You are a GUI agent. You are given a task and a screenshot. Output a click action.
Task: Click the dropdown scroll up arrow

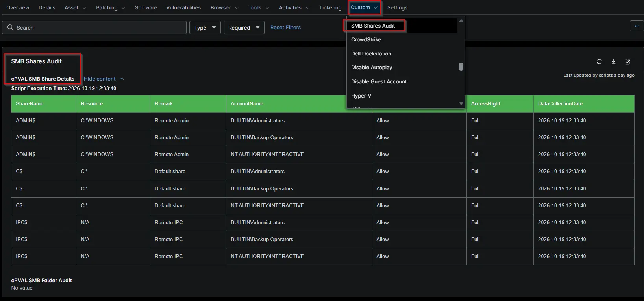pos(461,20)
